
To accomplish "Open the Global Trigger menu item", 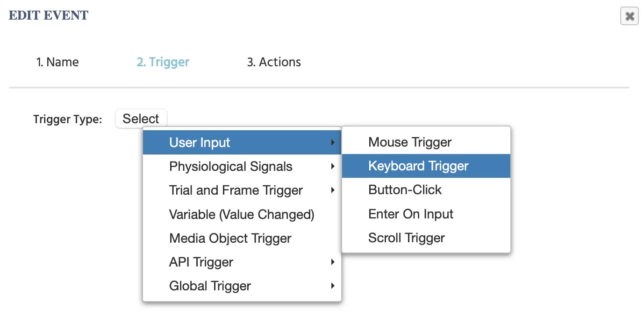I will (242, 286).
